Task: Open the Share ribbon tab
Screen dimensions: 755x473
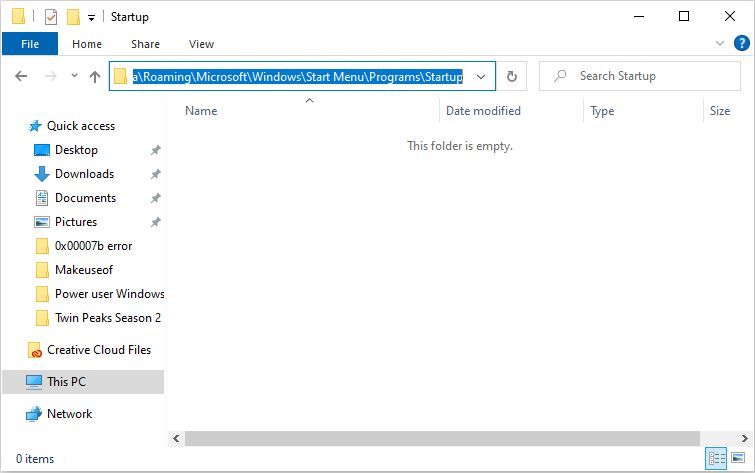Action: pyautogui.click(x=145, y=44)
